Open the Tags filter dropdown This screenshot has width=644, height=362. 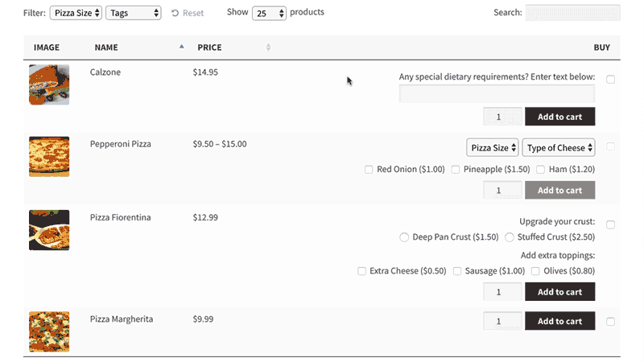click(134, 13)
